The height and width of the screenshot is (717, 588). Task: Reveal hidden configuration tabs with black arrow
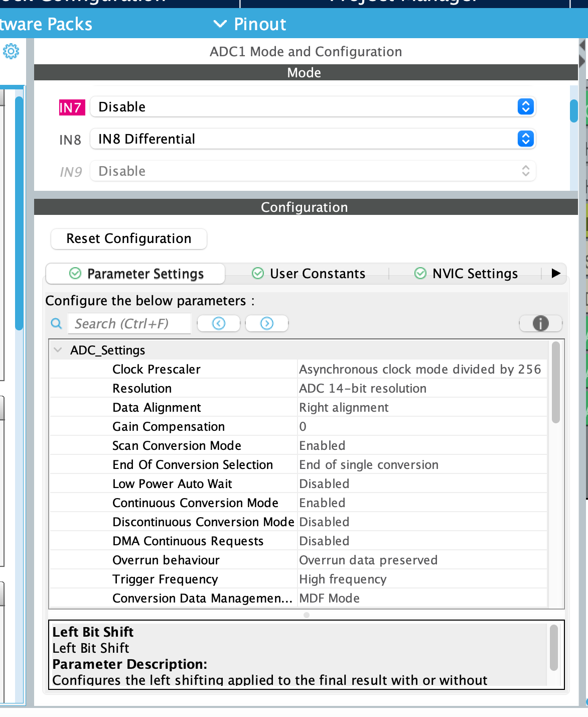(x=556, y=274)
